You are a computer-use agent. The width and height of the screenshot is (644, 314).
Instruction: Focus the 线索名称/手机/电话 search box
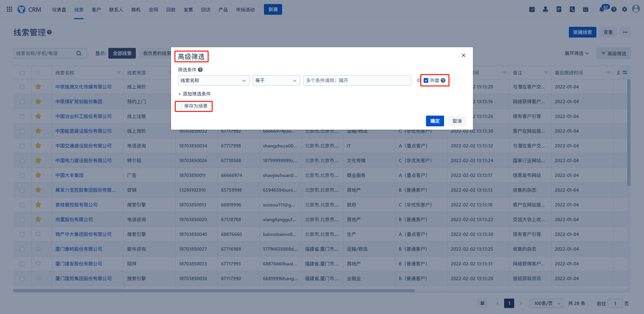click(50, 53)
